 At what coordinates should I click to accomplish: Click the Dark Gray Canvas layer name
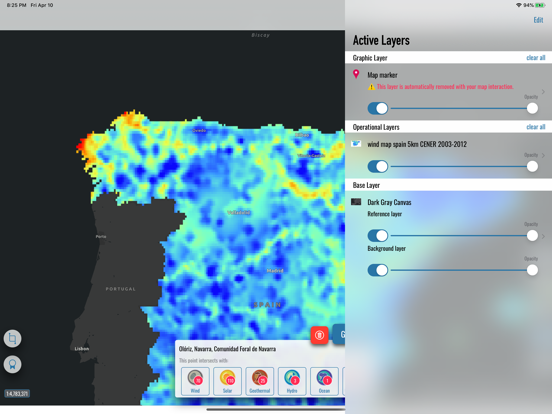[x=389, y=202]
